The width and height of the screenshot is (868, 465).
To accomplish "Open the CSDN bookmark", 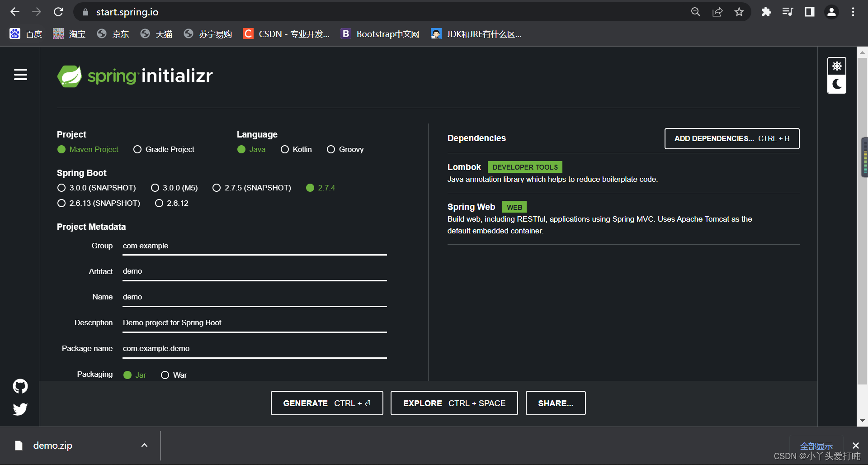I will tap(286, 34).
